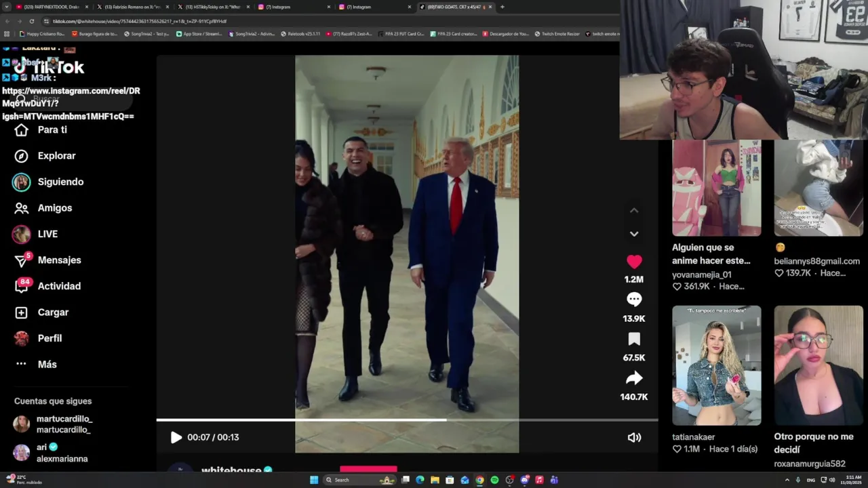Viewport: 868px width, 488px height.
Task: Open the comments showing 13.9K
Action: click(634, 300)
